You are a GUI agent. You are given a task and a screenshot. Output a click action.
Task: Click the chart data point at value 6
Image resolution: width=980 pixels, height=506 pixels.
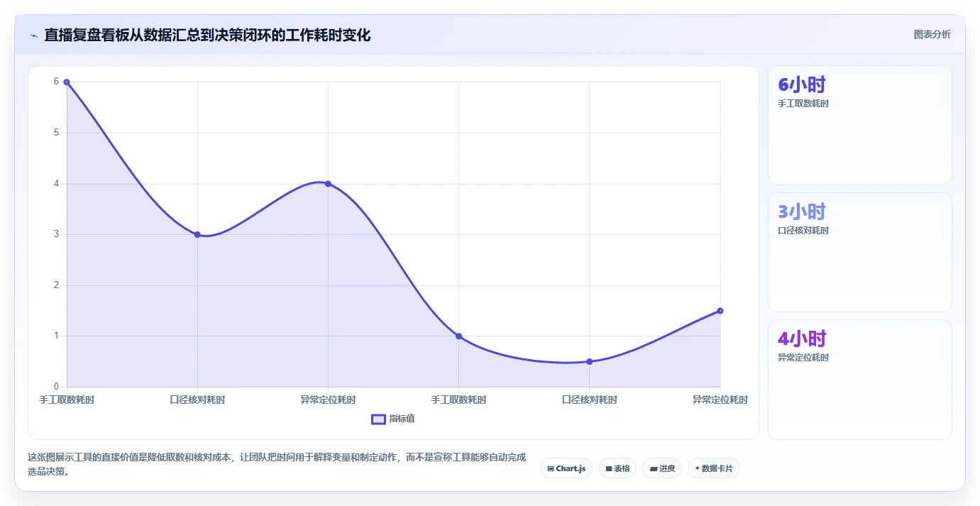(67, 82)
